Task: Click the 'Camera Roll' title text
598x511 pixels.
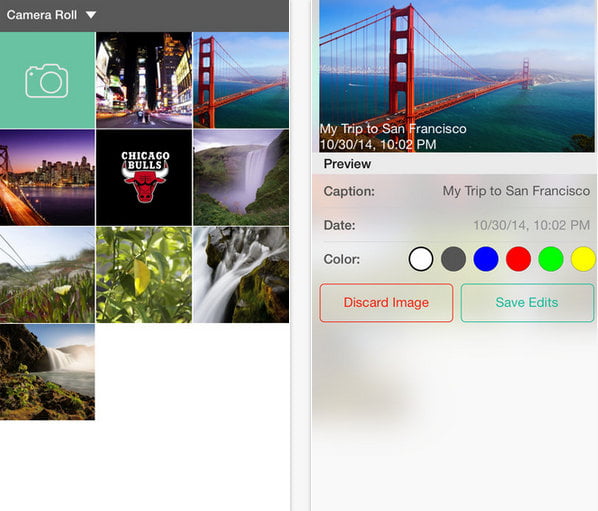Action: (x=42, y=15)
